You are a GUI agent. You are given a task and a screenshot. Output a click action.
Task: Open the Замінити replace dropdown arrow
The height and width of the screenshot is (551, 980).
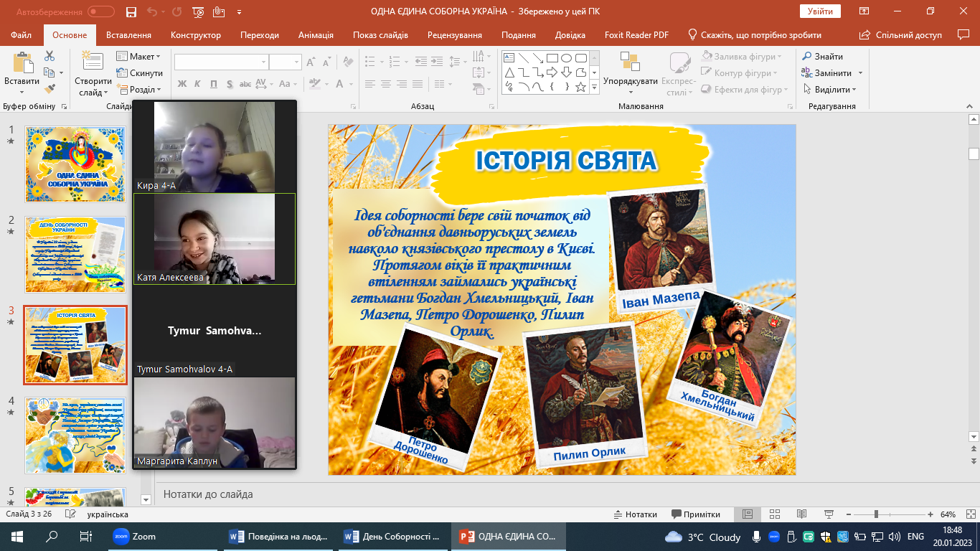tap(860, 72)
